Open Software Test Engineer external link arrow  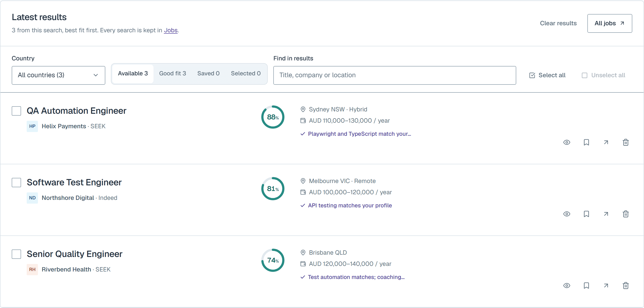click(606, 214)
